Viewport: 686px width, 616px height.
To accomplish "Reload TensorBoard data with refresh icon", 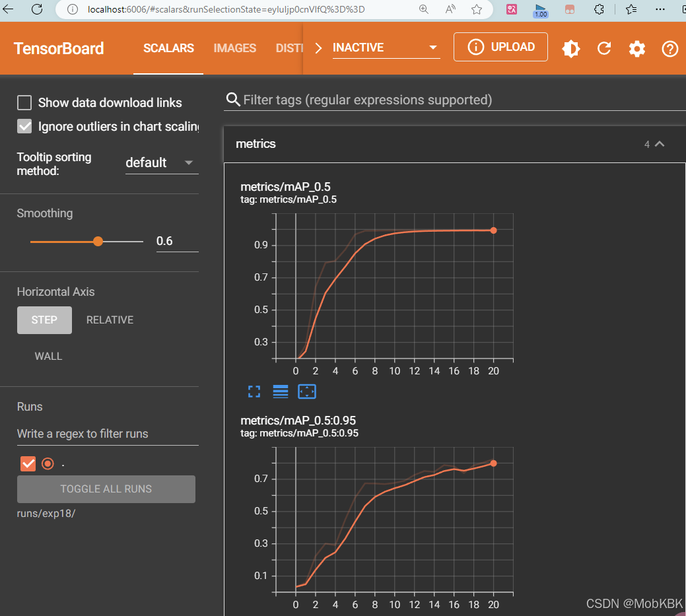I will point(604,49).
